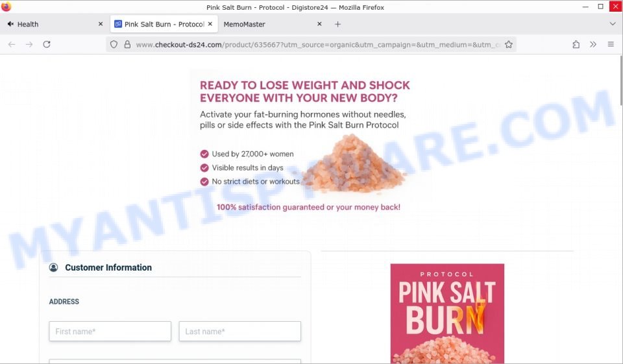623x364 pixels.
Task: Expand the list all tabs dropdown
Action: [x=612, y=24]
